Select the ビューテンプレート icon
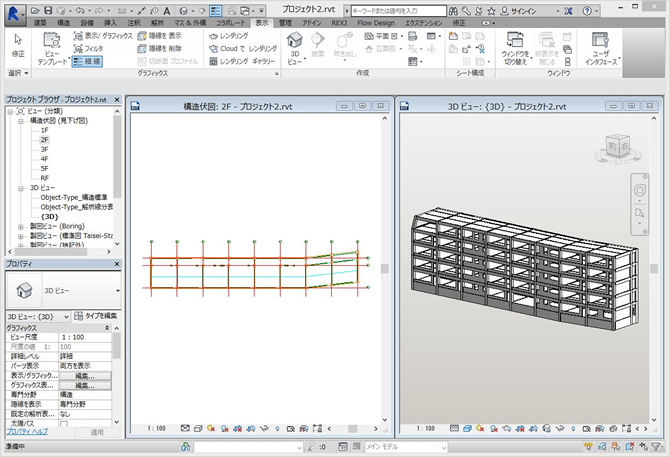Screen dimensions: 670x457 coord(52,41)
